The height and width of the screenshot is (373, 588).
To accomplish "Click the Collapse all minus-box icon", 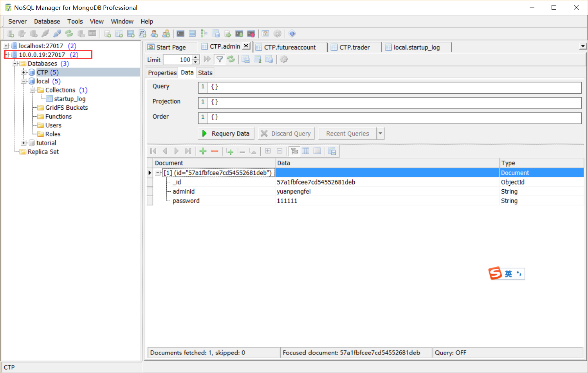I will (x=280, y=151).
